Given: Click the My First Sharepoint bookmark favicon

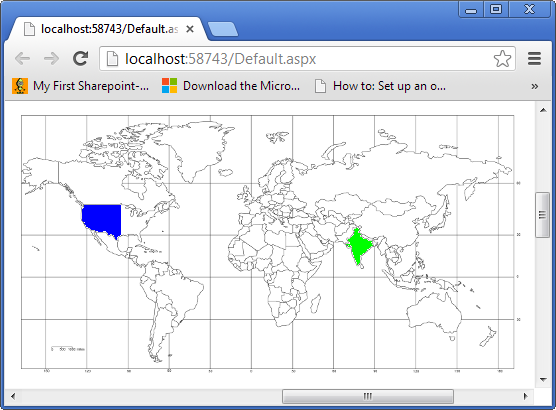Looking at the screenshot, I should tap(20, 86).
